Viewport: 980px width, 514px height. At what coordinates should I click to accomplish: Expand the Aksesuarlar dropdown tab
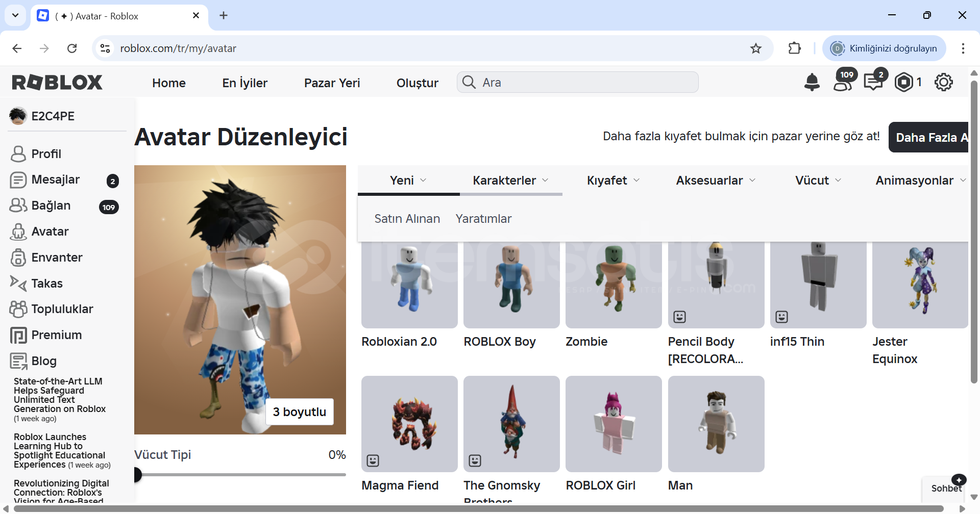click(x=716, y=180)
